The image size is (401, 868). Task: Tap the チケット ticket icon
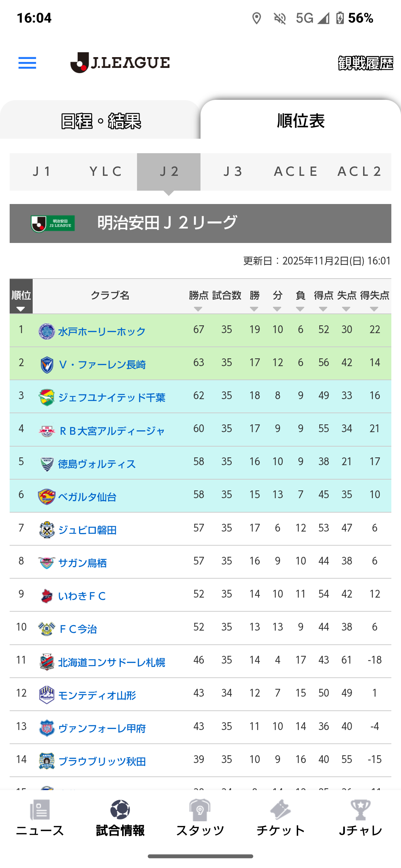click(x=280, y=810)
